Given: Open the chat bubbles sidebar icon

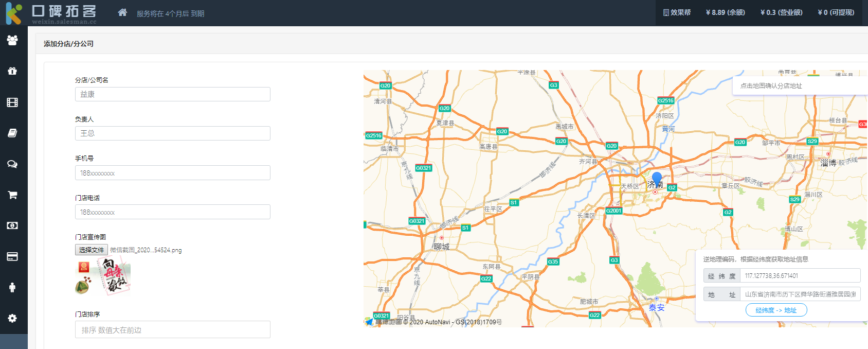Looking at the screenshot, I should tap(12, 164).
